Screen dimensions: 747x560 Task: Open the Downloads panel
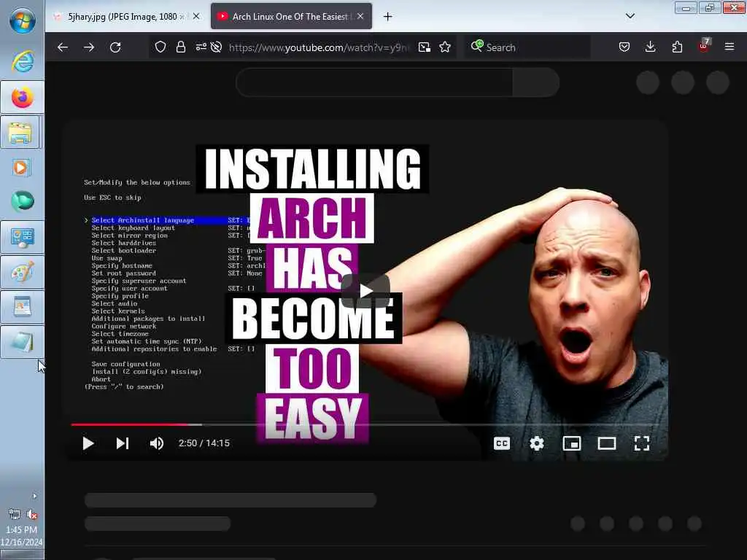[x=650, y=47]
